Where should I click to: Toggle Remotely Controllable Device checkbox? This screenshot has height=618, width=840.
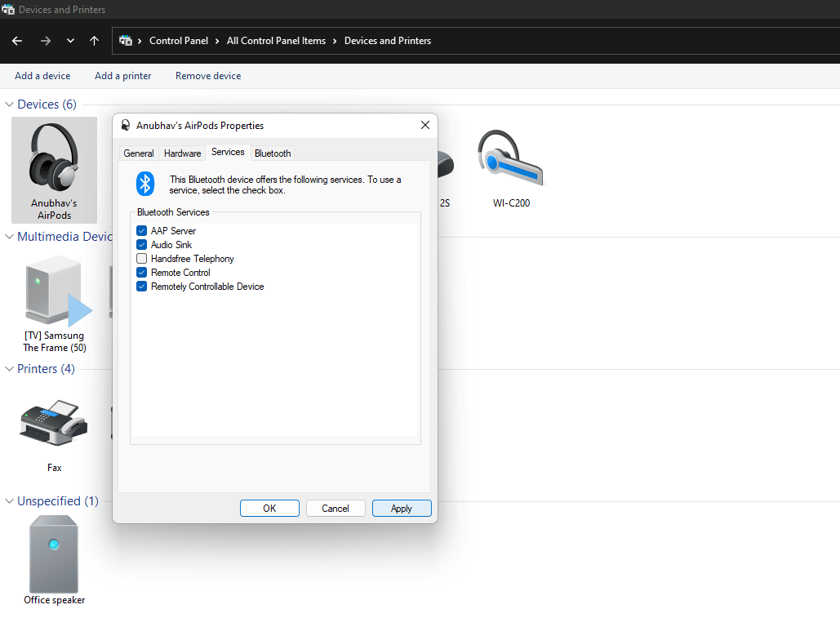click(141, 287)
